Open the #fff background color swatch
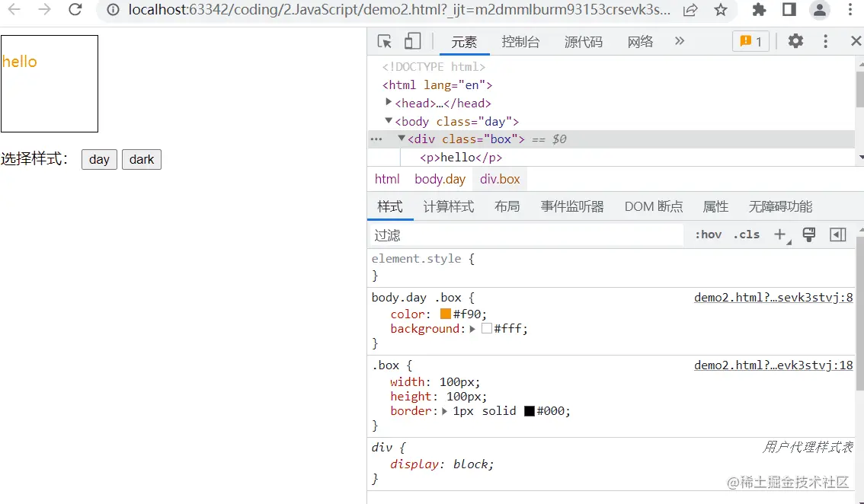Viewport: 864px width, 504px height. click(487, 329)
